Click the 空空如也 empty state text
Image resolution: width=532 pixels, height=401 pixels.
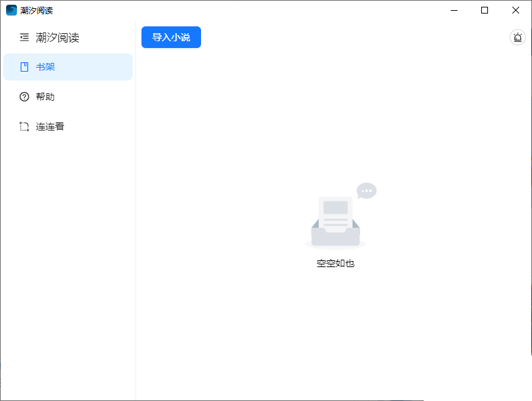pyautogui.click(x=335, y=263)
